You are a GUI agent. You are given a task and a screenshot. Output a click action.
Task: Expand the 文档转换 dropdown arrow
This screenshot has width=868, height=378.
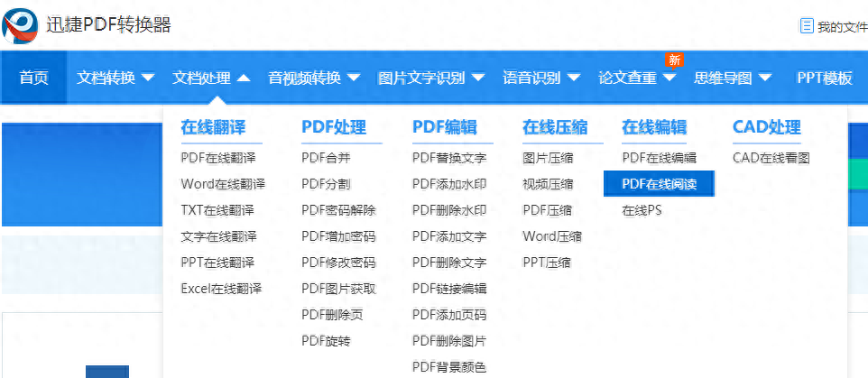click(148, 78)
